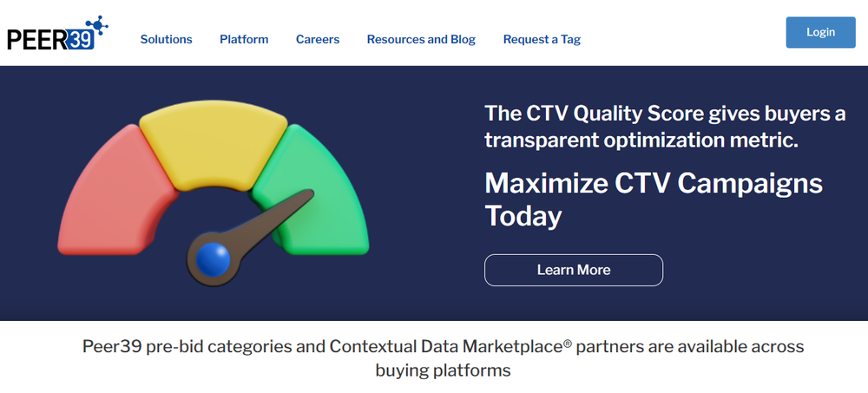Click the buying platforms text line
This screenshot has height=393, width=868.
[443, 370]
